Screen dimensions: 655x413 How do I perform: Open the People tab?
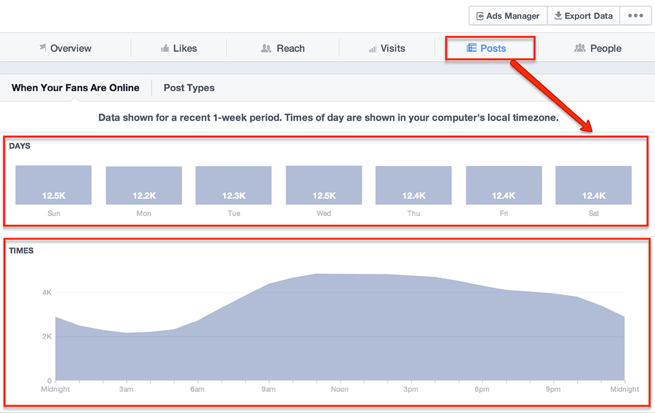(x=597, y=48)
